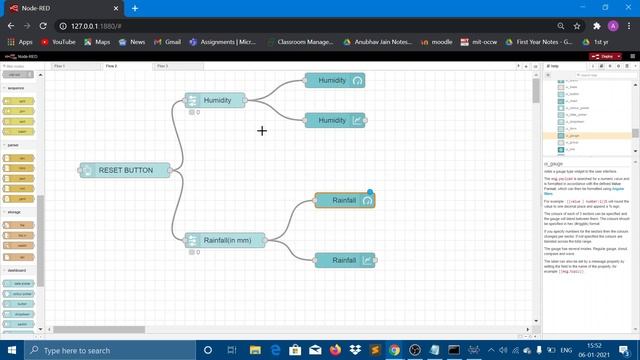Select the Humidity slider node

pos(215,100)
